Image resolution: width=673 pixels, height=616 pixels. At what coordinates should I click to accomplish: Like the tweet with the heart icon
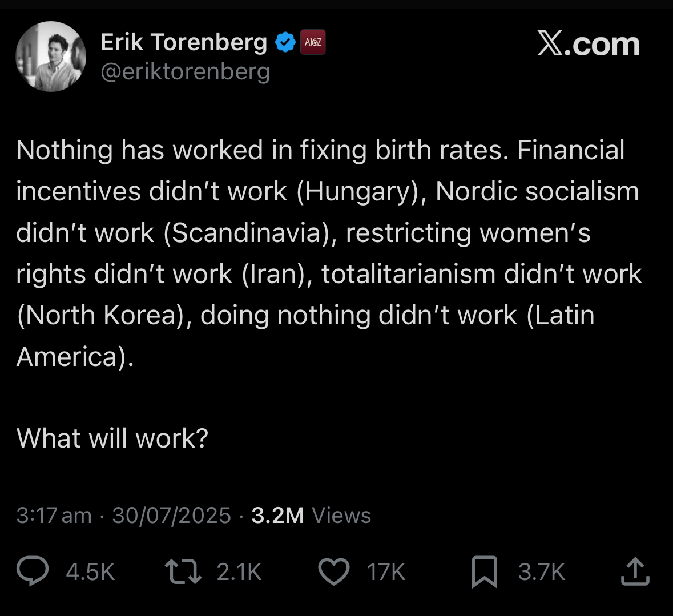[333, 571]
